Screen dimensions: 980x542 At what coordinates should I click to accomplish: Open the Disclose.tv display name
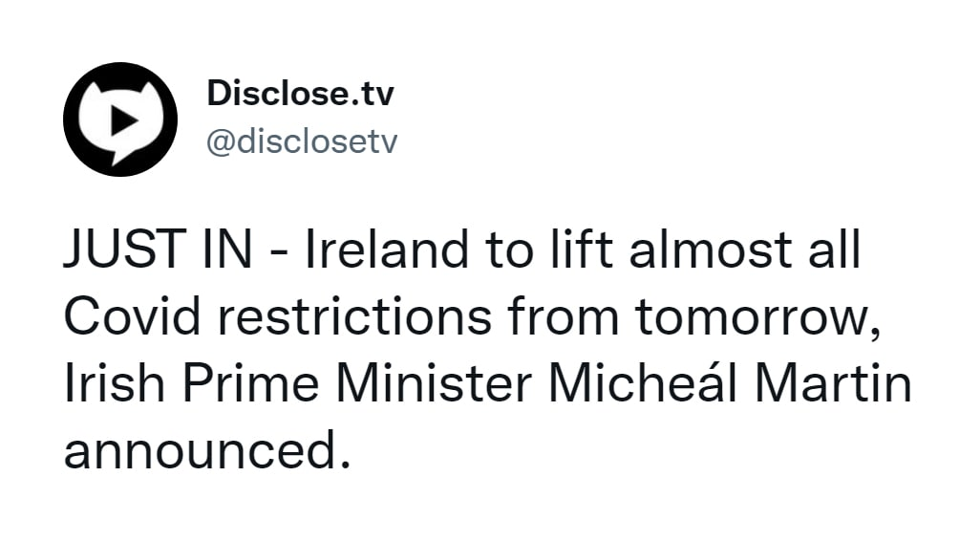tap(300, 94)
